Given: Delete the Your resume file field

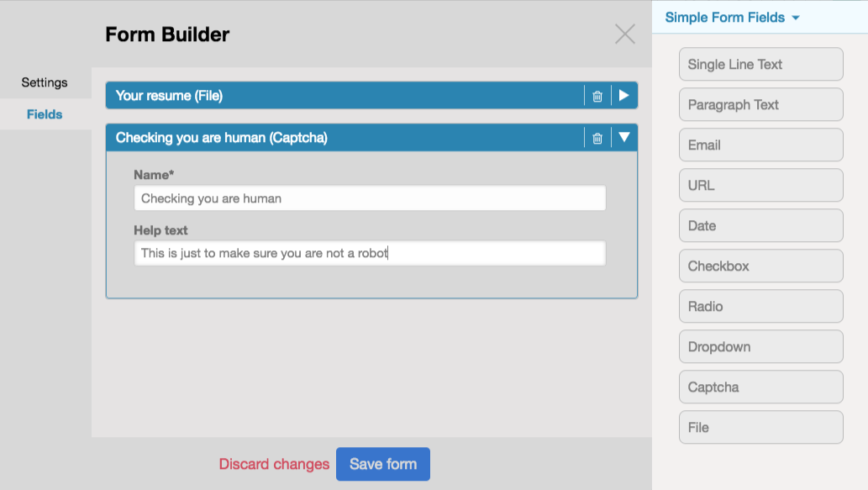Looking at the screenshot, I should pyautogui.click(x=597, y=96).
